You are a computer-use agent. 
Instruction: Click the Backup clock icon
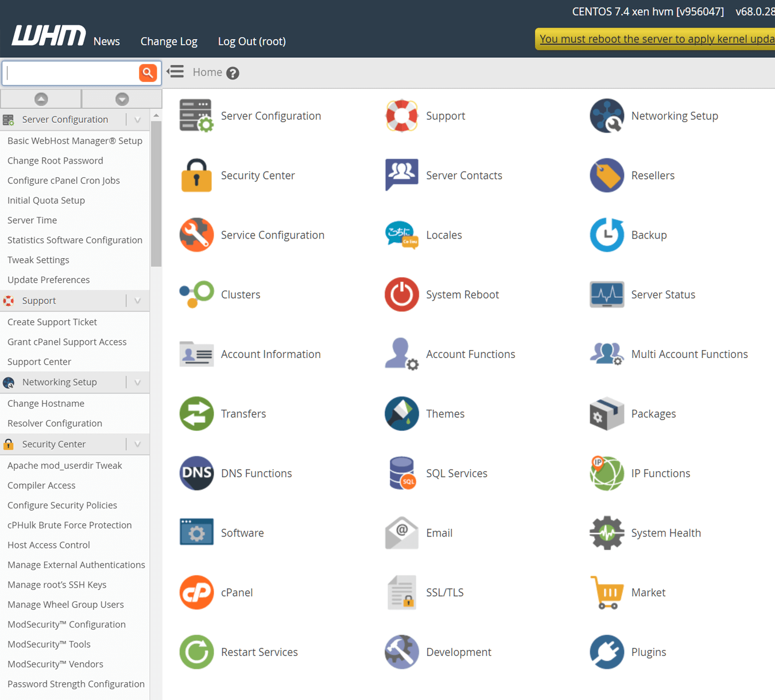point(607,235)
